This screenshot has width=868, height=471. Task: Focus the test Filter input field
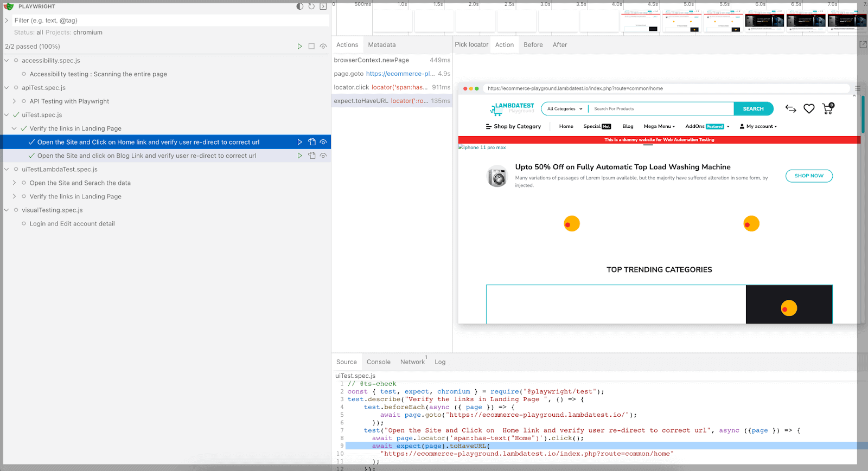point(171,21)
